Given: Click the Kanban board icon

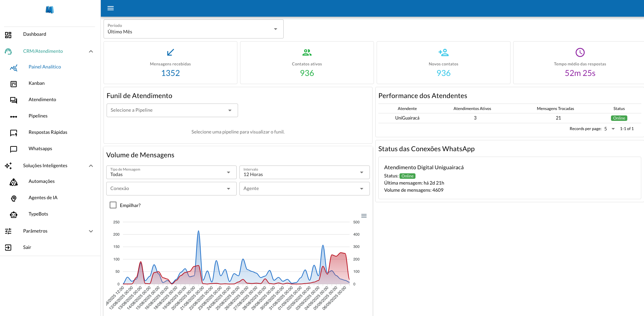Looking at the screenshot, I should (x=14, y=84).
